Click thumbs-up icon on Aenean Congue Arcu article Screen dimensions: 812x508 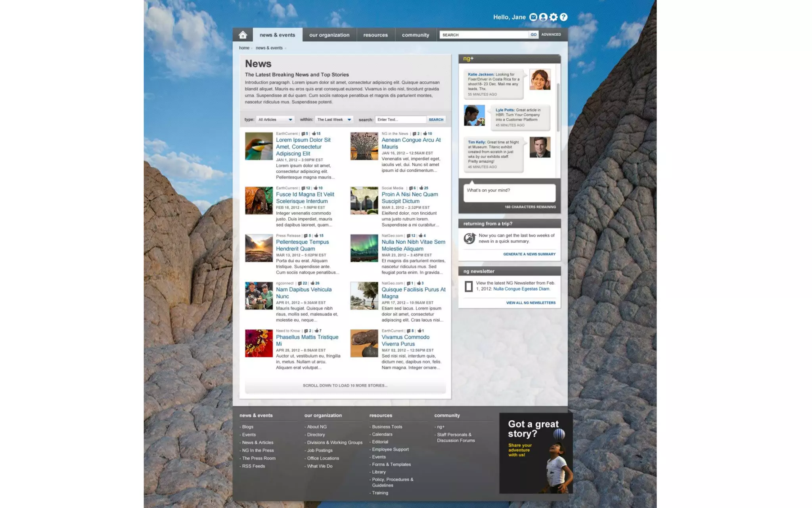425,134
